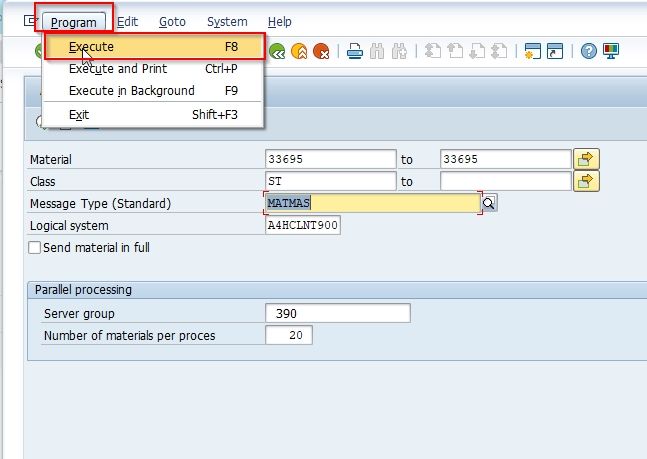Click the yellow Exit (up arrows) icon
This screenshot has height=459, width=647.
pyautogui.click(x=299, y=52)
